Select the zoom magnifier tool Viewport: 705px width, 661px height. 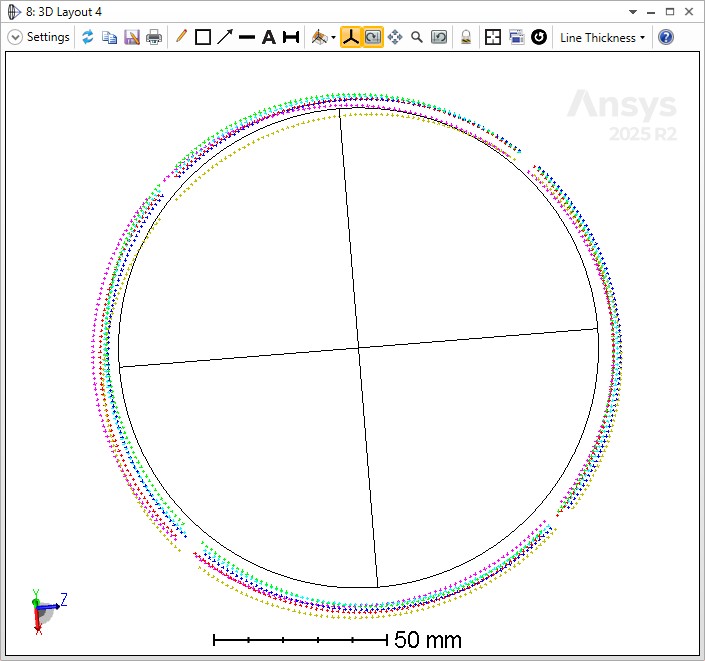point(416,37)
